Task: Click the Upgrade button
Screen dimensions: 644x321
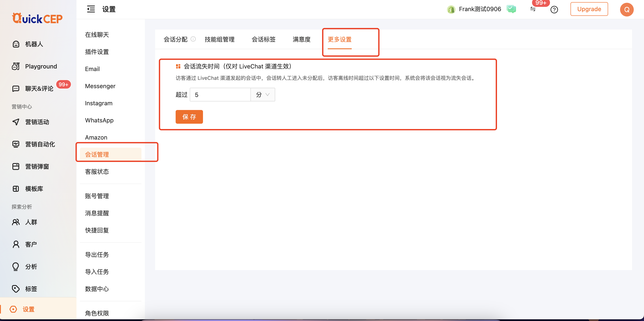Action: (589, 9)
